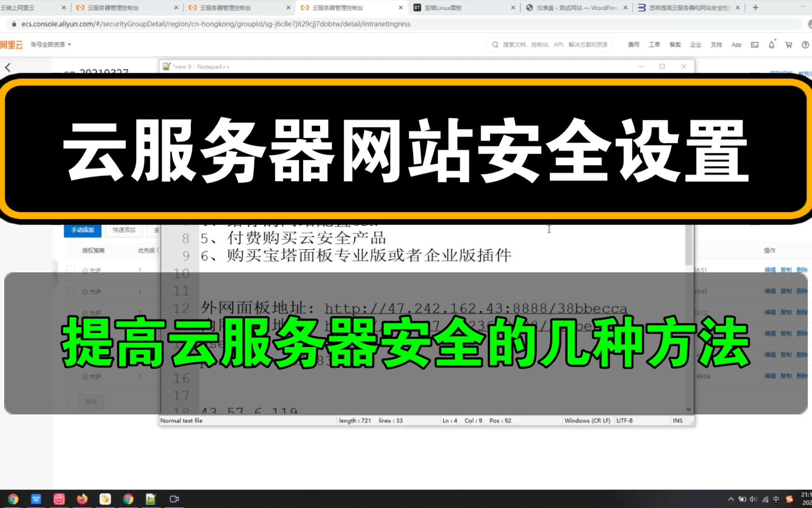Open WPS Writer from the taskbar

click(x=36, y=499)
